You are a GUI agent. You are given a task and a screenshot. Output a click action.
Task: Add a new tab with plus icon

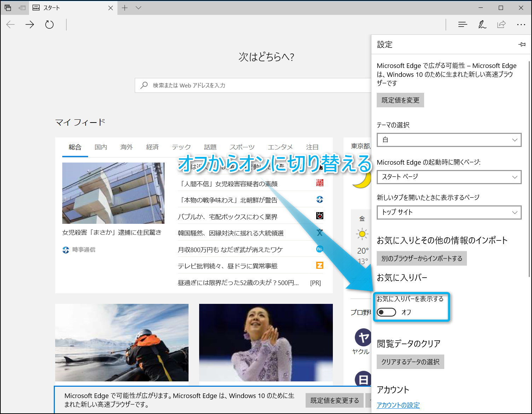125,8
